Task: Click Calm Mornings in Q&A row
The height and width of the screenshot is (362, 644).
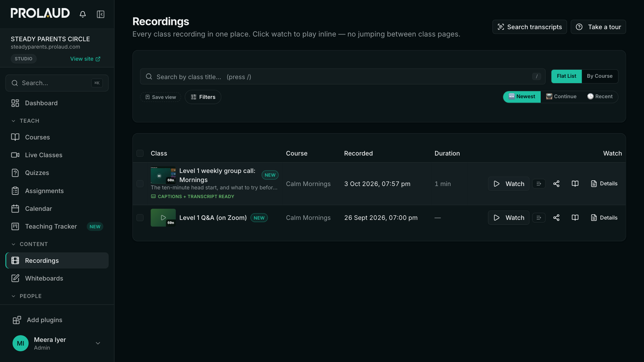Action: (308, 218)
